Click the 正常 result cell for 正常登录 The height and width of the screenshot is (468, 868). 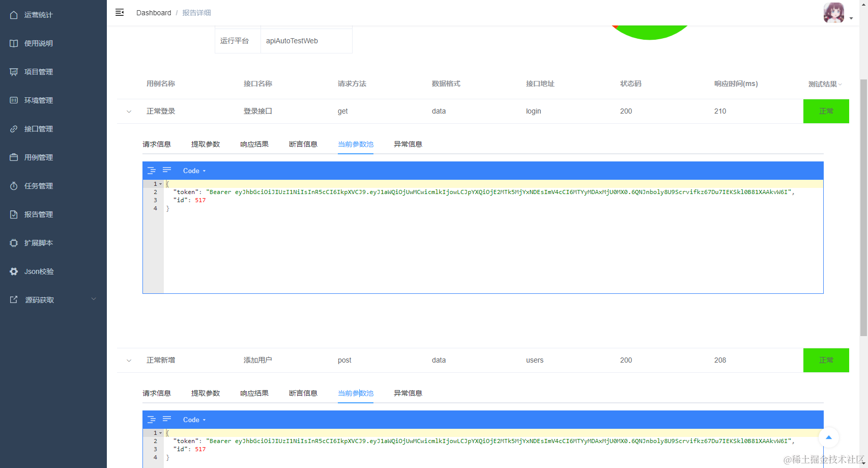[x=826, y=111]
